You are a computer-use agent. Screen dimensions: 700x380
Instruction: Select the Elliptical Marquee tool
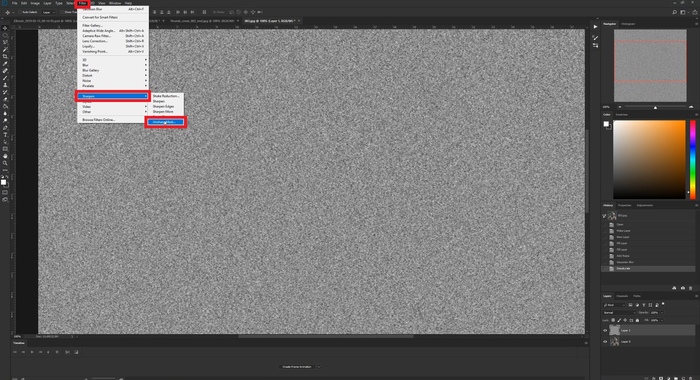(5, 36)
